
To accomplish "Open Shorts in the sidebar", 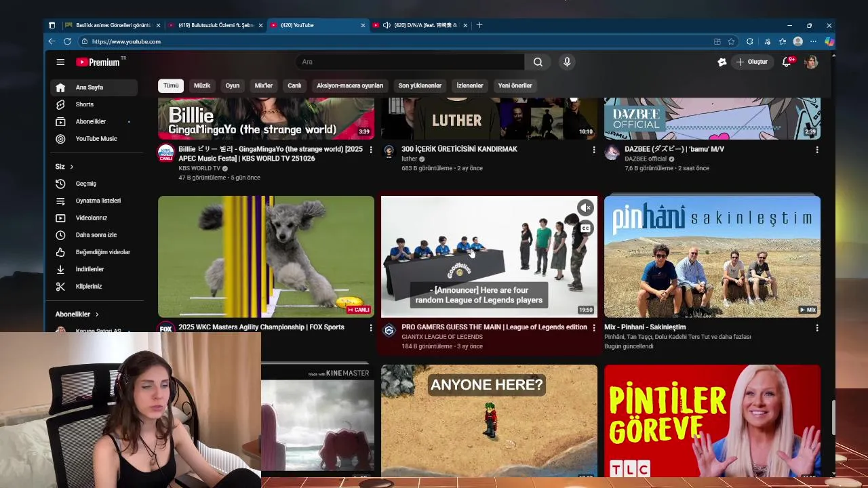I will tap(94, 104).
